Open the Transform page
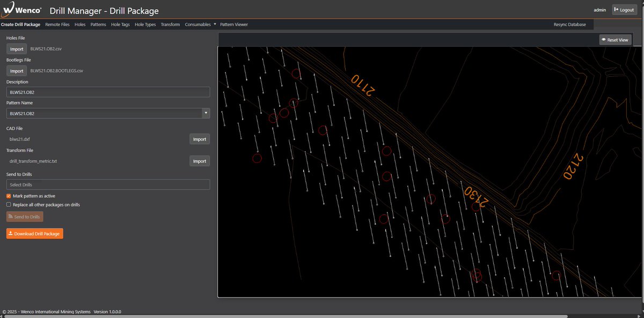 [x=170, y=25]
